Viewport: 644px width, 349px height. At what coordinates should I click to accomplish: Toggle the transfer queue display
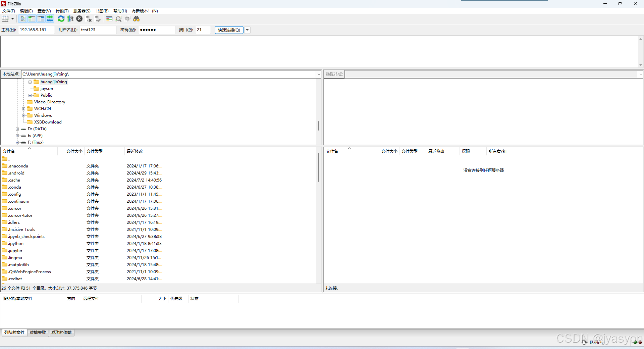pyautogui.click(x=50, y=19)
